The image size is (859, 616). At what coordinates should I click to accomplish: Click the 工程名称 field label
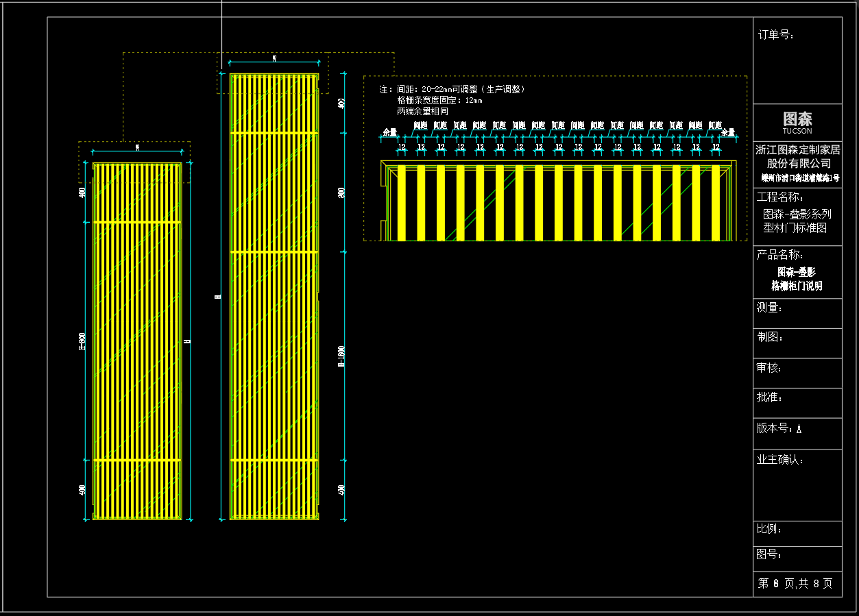(779, 197)
